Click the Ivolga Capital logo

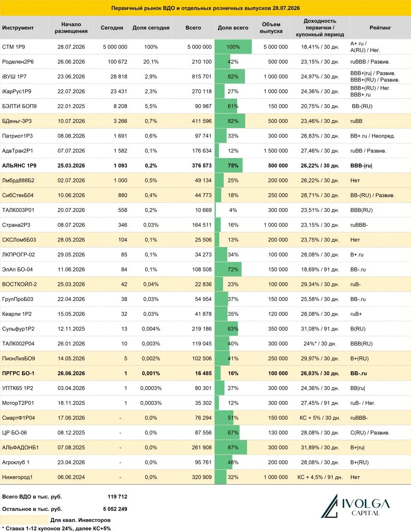point(355,506)
